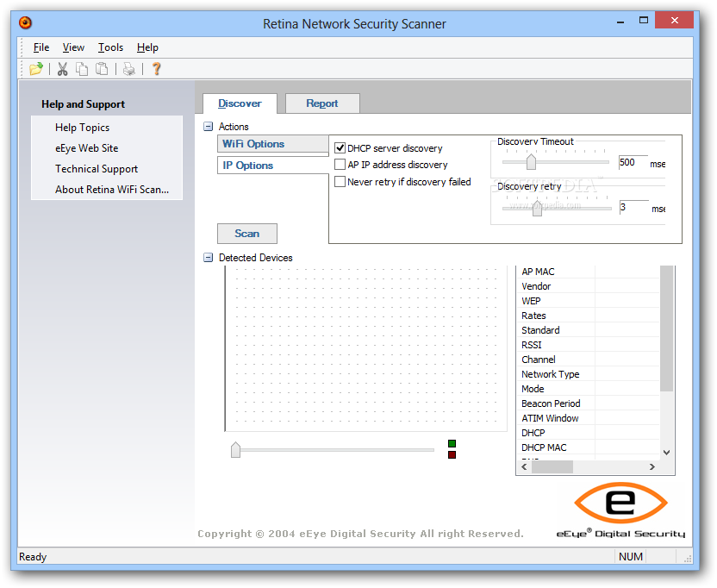Switch to the Discover tab
This screenshot has width=717, height=588.
240,103
